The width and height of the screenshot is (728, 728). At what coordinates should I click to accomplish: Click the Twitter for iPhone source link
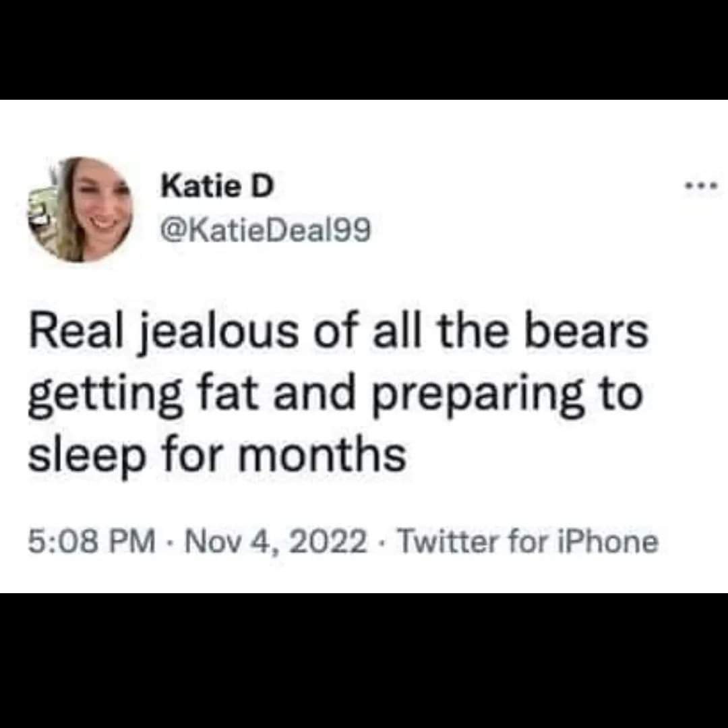click(528, 542)
